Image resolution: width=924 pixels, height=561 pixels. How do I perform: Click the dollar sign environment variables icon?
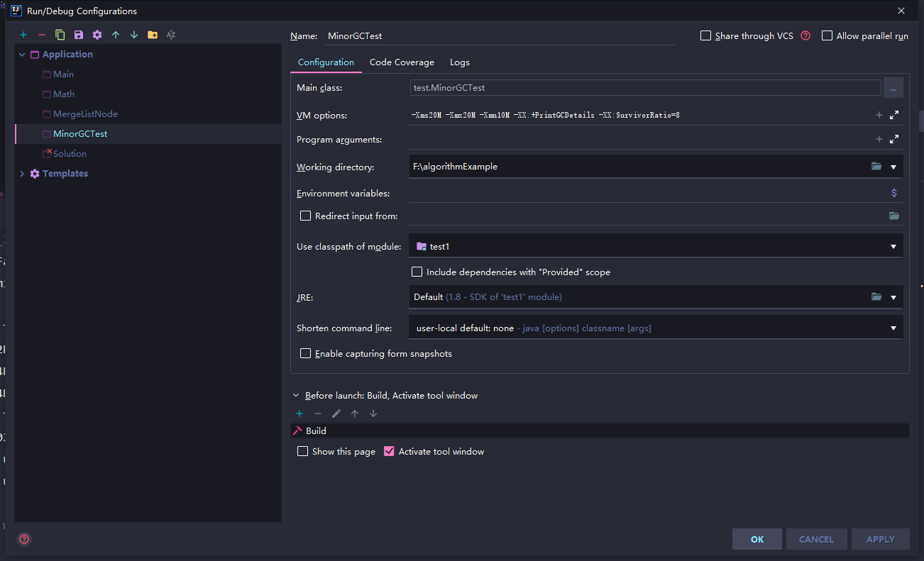click(x=893, y=193)
